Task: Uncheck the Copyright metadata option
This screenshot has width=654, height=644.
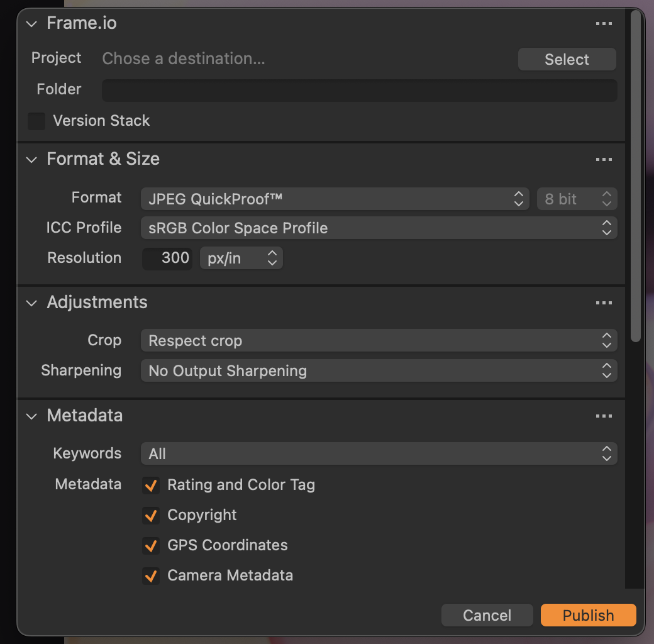Action: pyautogui.click(x=150, y=516)
